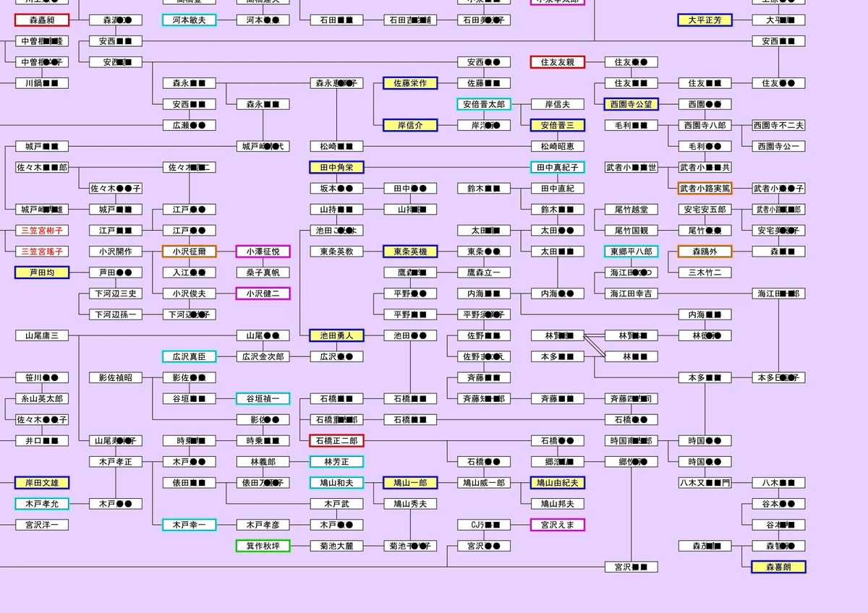Click the 木戸幸一 box
The height and width of the screenshot is (613, 868).
(189, 524)
